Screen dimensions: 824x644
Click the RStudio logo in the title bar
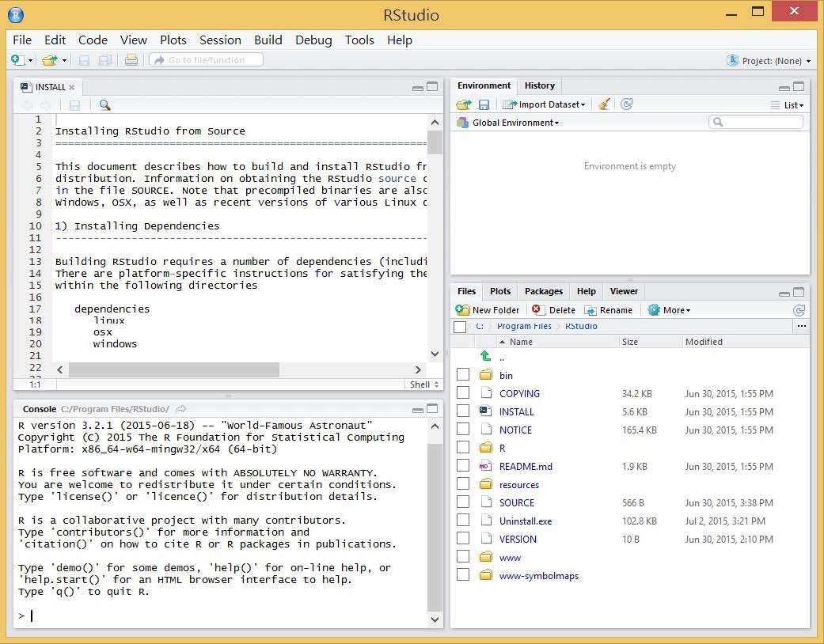tap(16, 15)
